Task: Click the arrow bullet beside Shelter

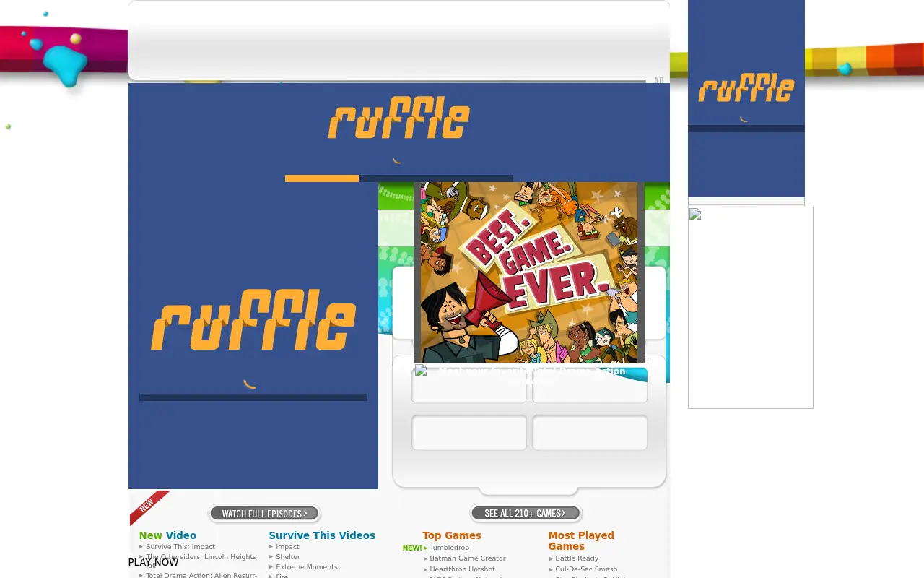Action: pyautogui.click(x=271, y=557)
